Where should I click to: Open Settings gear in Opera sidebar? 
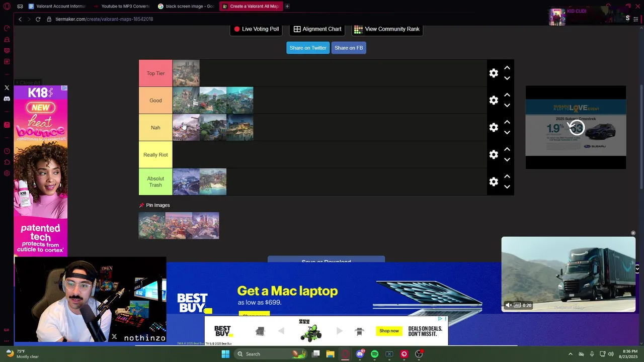coord(7,173)
